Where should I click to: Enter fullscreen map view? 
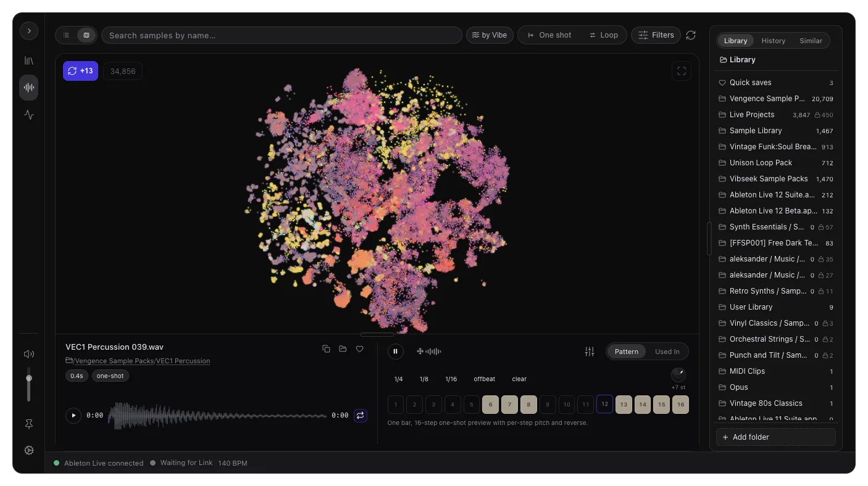click(x=682, y=71)
